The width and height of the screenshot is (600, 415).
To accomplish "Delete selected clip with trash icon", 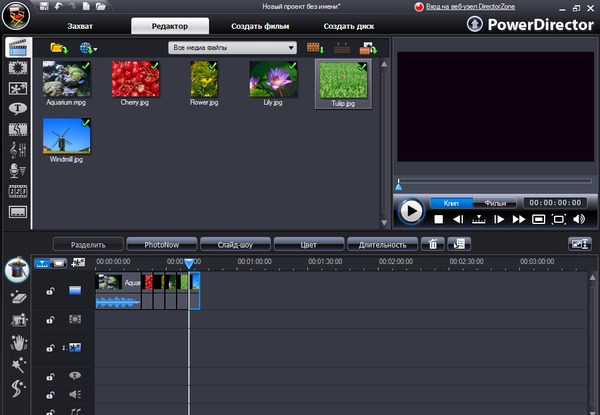I will [x=433, y=244].
